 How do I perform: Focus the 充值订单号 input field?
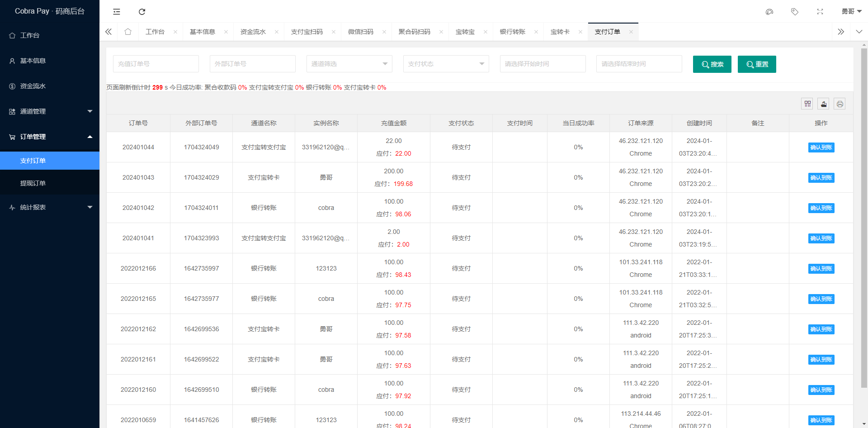[x=156, y=64]
